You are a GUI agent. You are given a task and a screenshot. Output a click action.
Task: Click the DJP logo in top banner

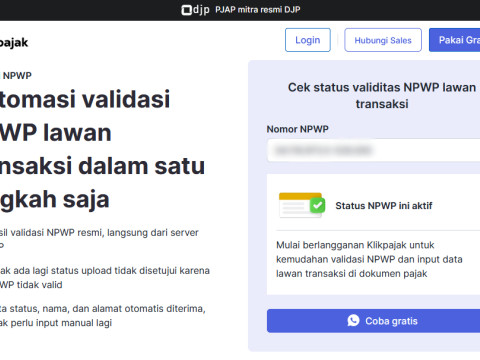click(195, 10)
